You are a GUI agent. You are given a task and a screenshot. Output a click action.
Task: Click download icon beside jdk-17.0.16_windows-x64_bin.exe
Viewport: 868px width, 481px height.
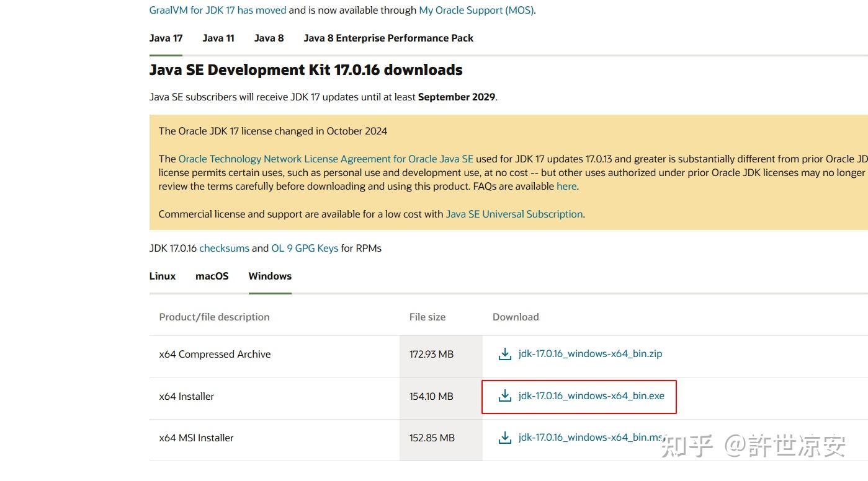coord(505,395)
